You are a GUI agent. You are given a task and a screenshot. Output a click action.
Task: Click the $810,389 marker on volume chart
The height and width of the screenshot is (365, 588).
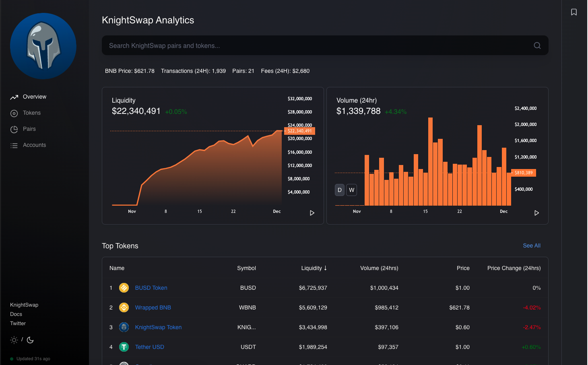[x=524, y=173]
